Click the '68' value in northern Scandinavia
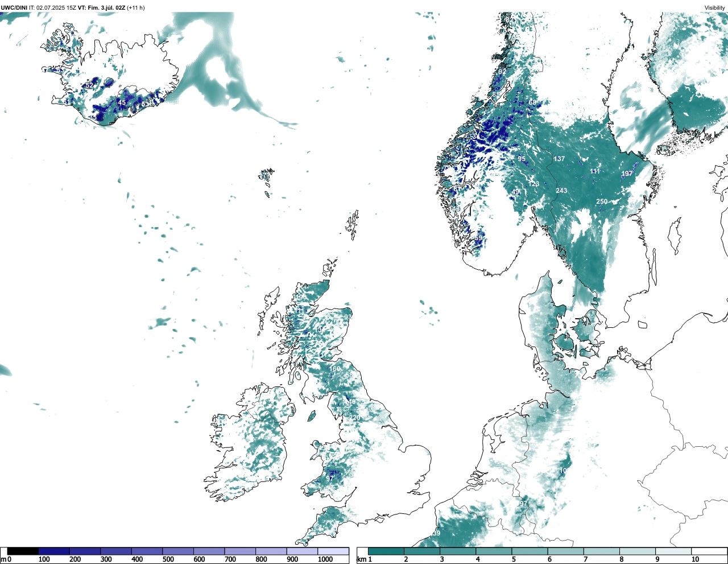 click(532, 102)
